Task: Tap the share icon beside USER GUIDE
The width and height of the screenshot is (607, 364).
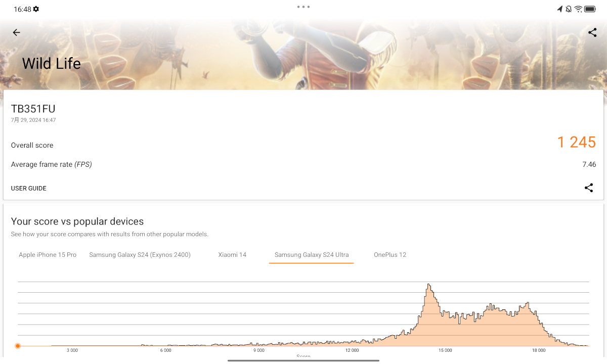Action: coord(589,188)
